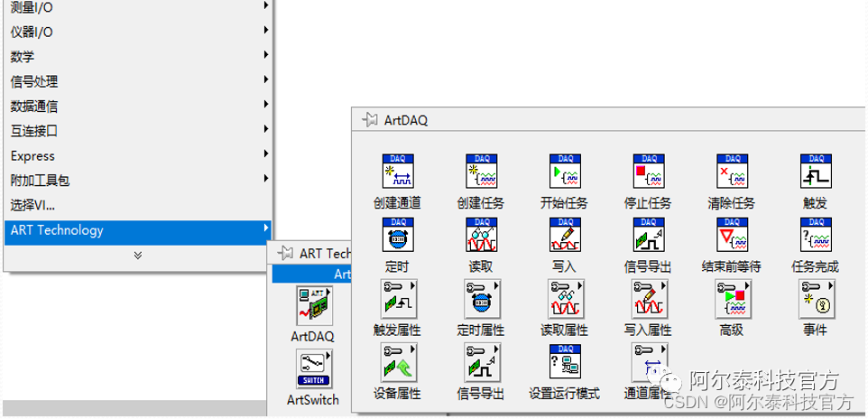This screenshot has width=868, height=419.
Task: Expand the 数学 submenu arrow
Action: click(x=266, y=54)
